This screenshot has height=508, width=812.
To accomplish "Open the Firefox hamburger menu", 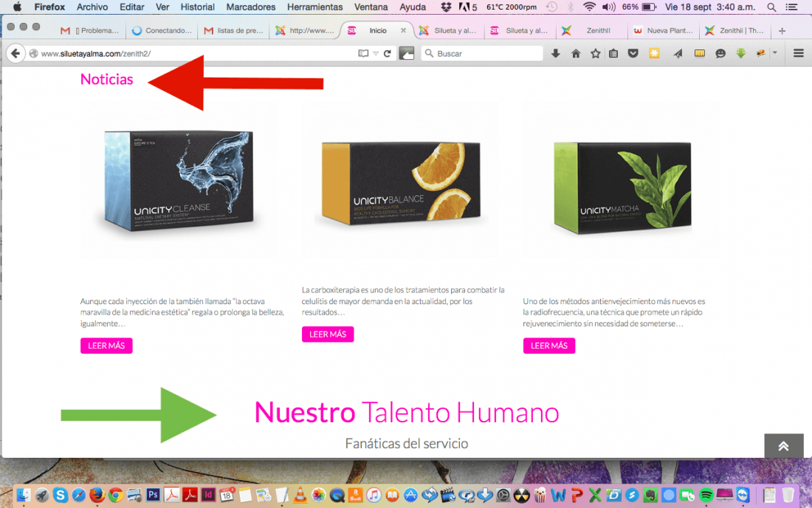I will point(799,53).
